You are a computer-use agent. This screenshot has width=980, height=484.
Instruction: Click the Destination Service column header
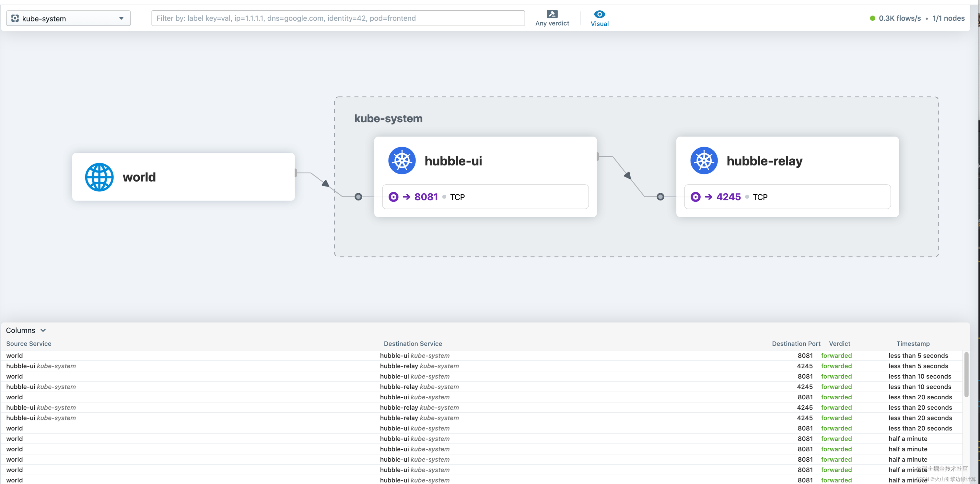(x=413, y=344)
